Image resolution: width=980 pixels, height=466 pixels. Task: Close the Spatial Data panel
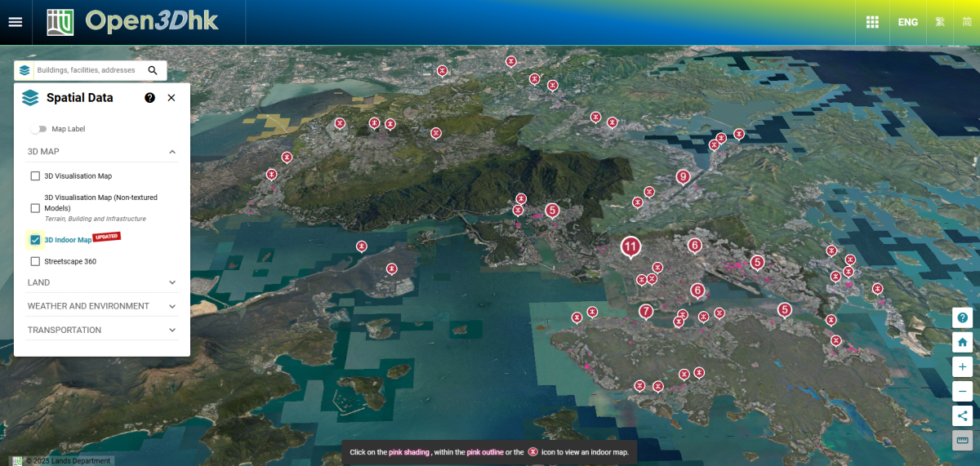pos(171,98)
